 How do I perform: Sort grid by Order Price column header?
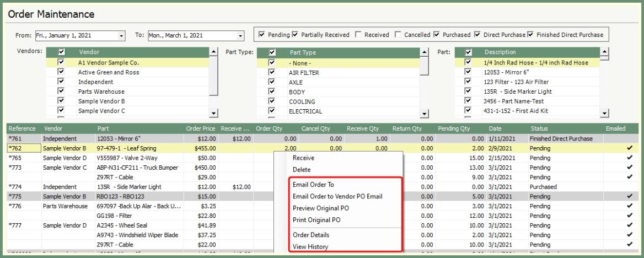point(200,128)
